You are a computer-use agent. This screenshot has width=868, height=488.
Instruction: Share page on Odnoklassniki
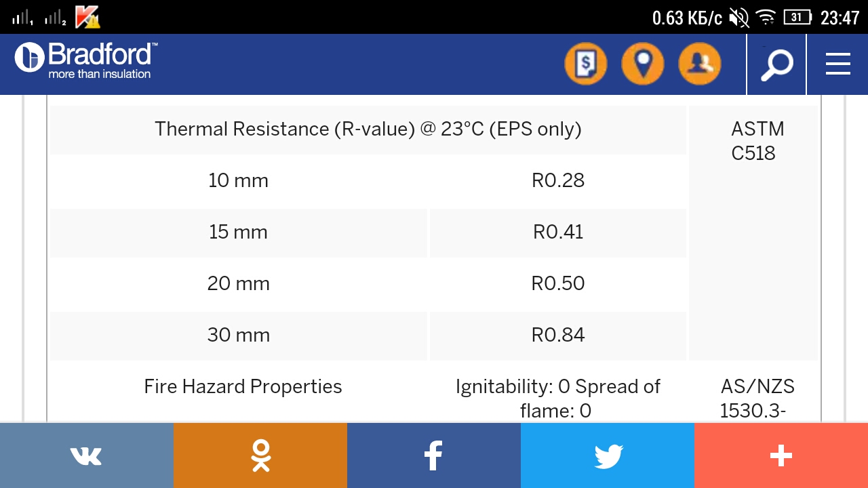[260, 455]
